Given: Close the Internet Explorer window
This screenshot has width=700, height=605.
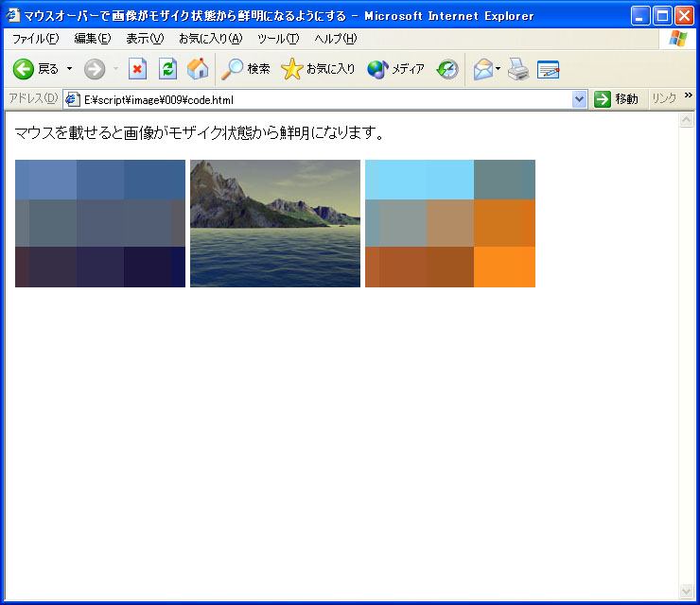Looking at the screenshot, I should (684, 16).
